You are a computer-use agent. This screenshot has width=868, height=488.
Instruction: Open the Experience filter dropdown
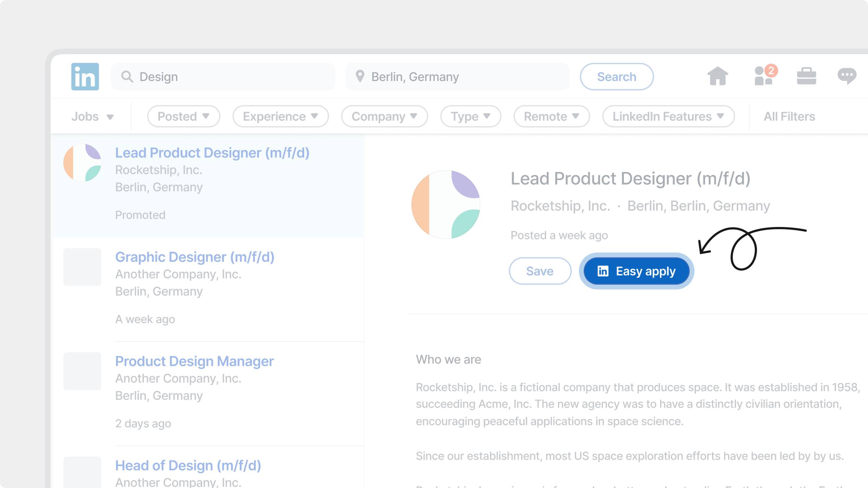coord(280,116)
